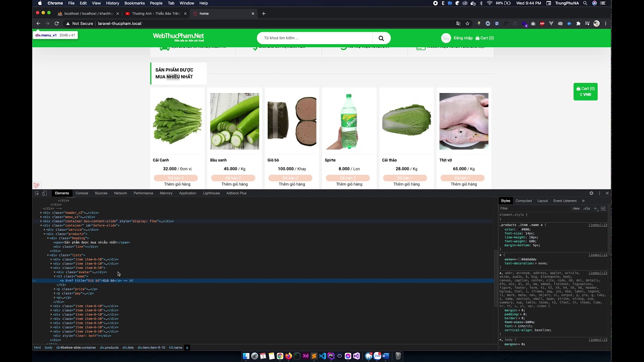
Task: Toggle the .cls class editor button
Action: [x=587, y=208]
